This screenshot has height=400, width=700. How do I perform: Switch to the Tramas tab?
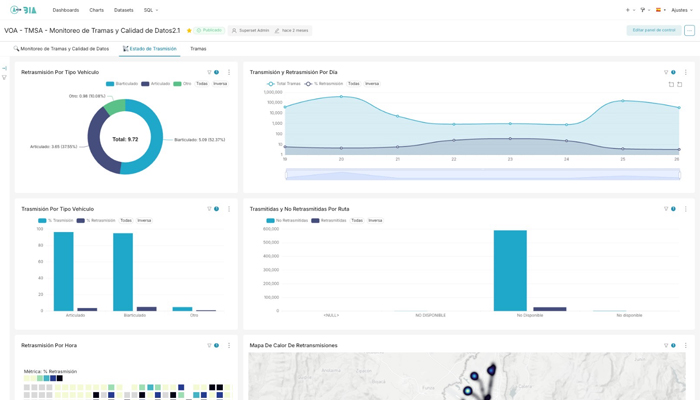pos(198,49)
